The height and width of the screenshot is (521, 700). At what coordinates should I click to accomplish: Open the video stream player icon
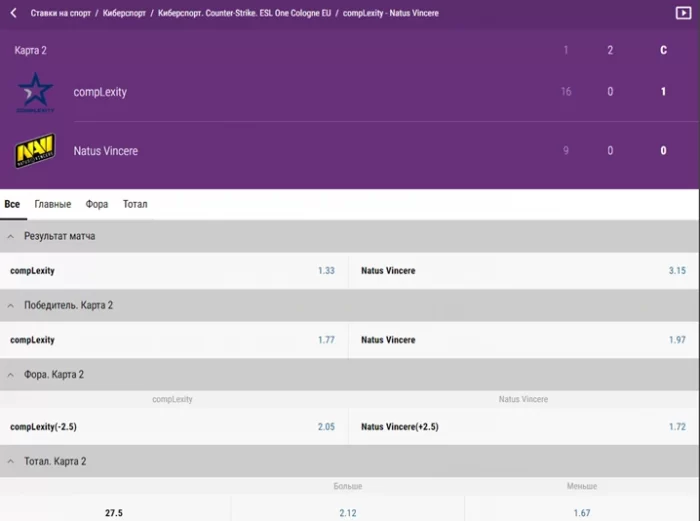click(683, 13)
